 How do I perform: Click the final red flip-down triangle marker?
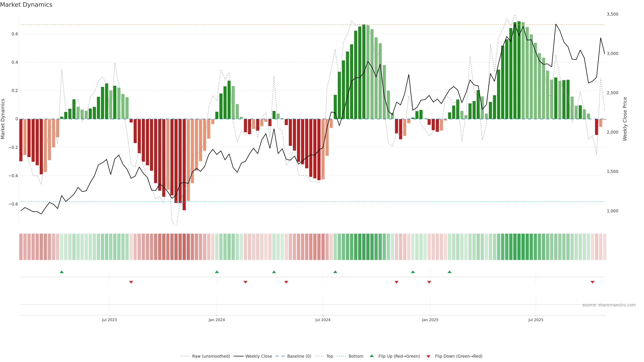[x=592, y=282]
